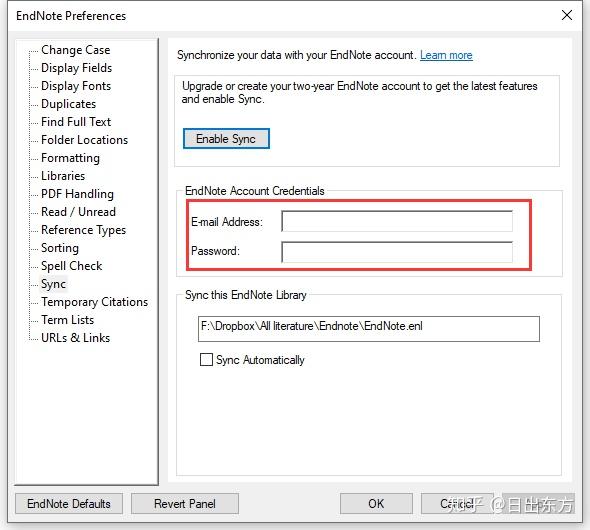Open Libraries preferences
The width and height of the screenshot is (590, 530).
[x=63, y=176]
